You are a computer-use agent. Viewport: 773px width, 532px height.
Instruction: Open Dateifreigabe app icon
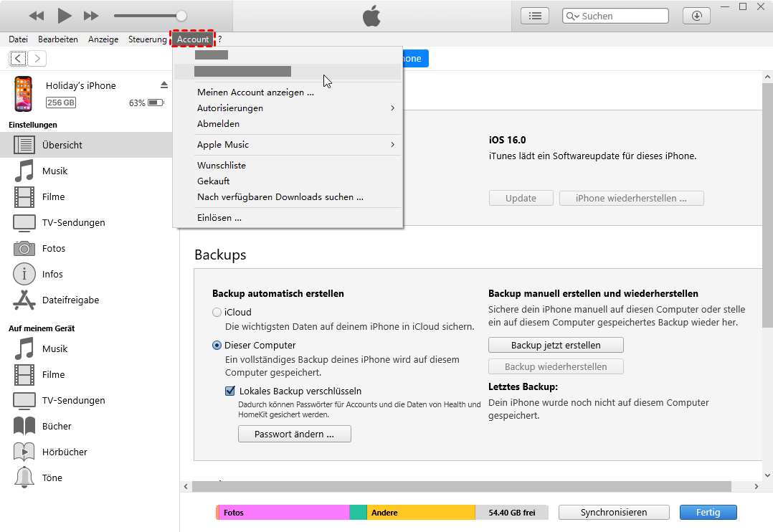(x=24, y=300)
